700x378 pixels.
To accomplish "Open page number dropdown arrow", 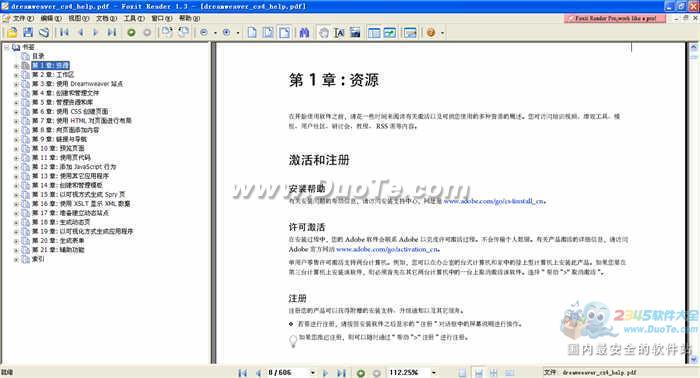I will point(312,373).
